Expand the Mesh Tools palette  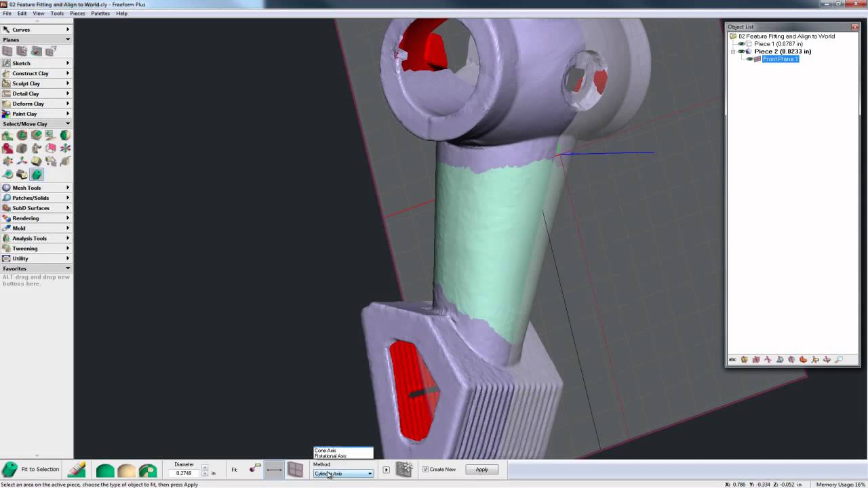click(x=37, y=188)
